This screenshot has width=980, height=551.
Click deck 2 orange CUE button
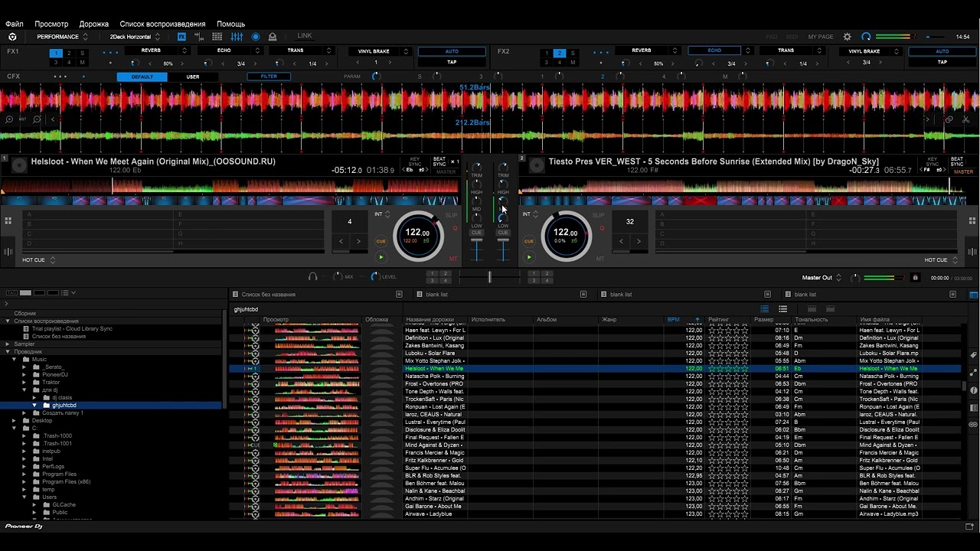(528, 241)
